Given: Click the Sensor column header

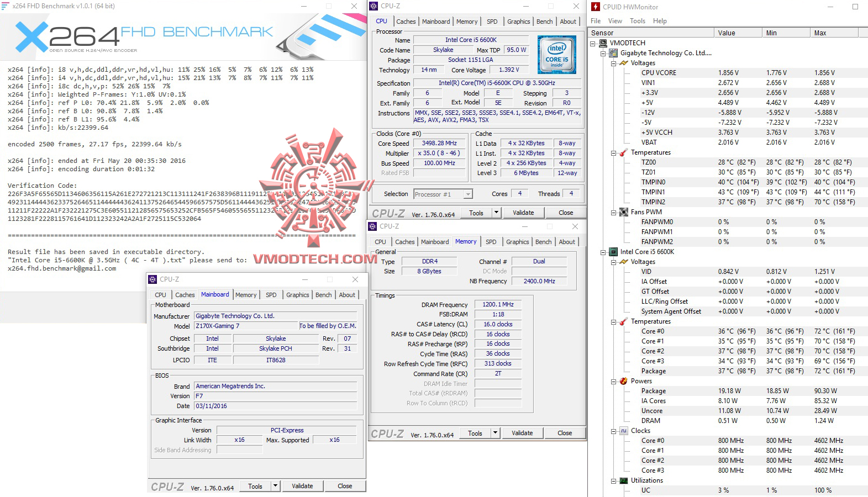Looking at the screenshot, I should click(652, 33).
